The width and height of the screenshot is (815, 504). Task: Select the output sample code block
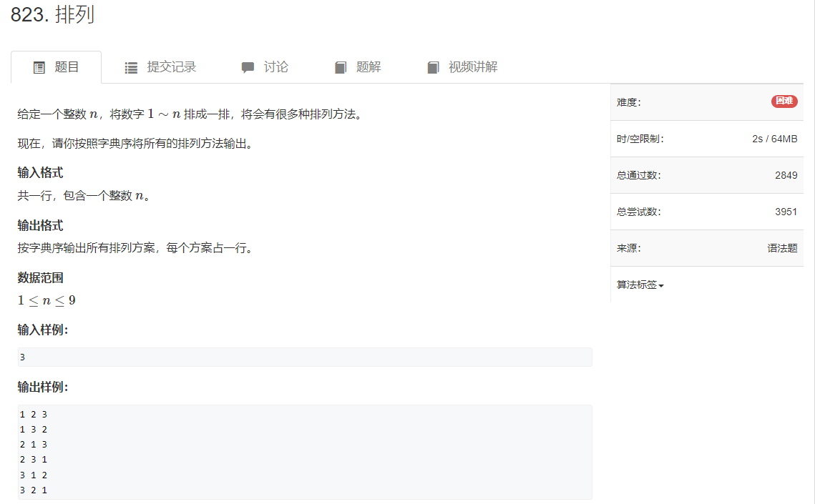tap(303, 451)
